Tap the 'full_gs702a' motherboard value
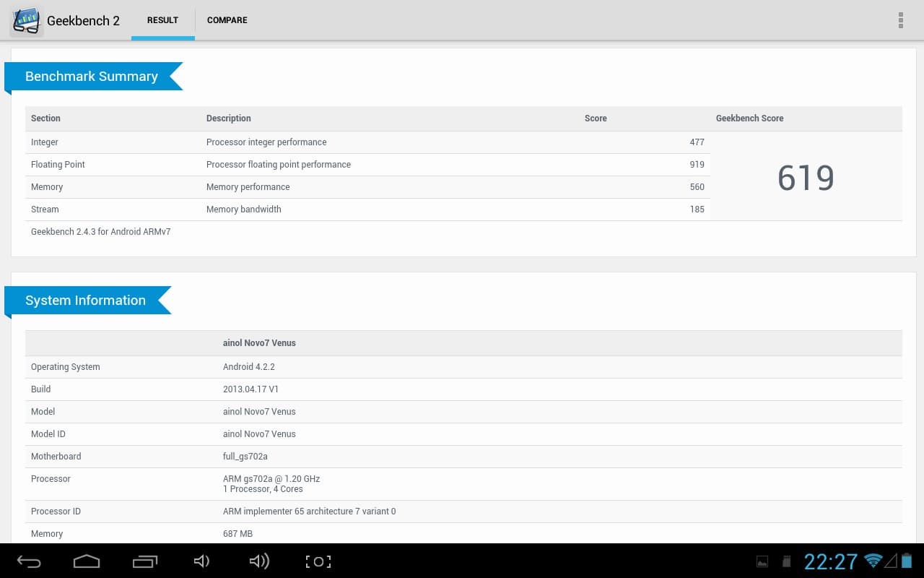The width and height of the screenshot is (924, 578). (245, 457)
